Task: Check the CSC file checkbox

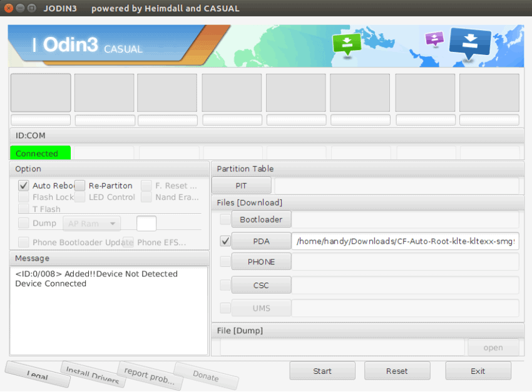Action: [225, 285]
